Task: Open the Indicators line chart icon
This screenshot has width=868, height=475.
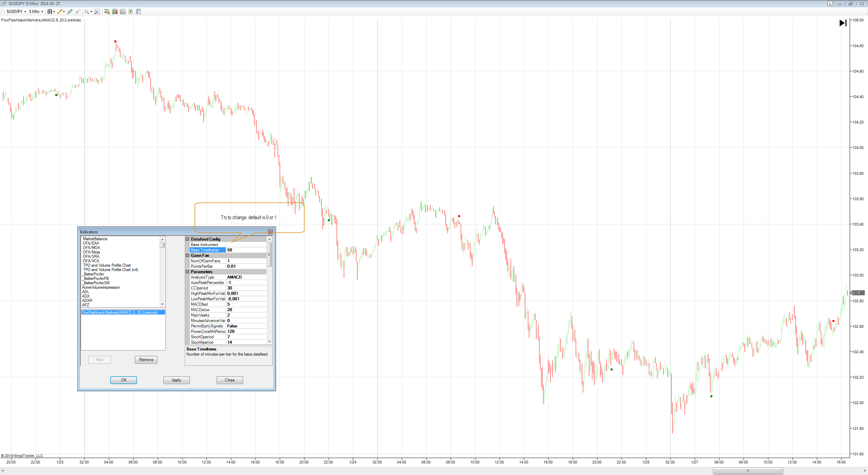Action: click(123, 12)
